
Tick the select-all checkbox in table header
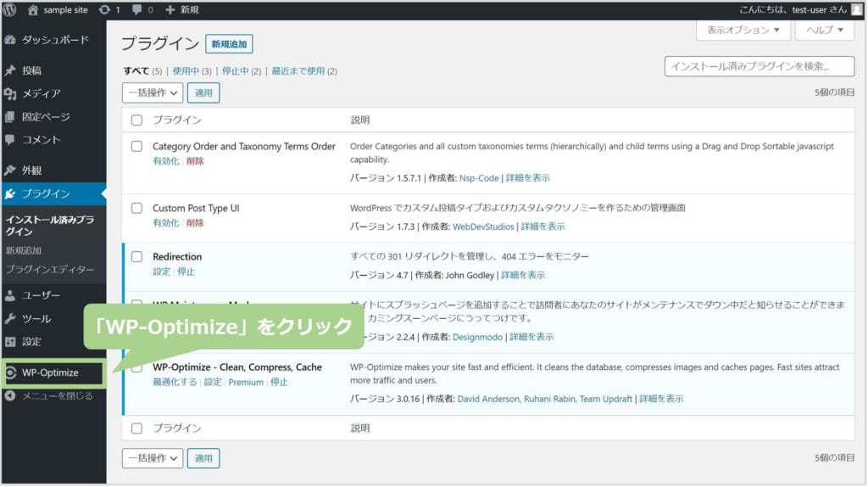136,120
